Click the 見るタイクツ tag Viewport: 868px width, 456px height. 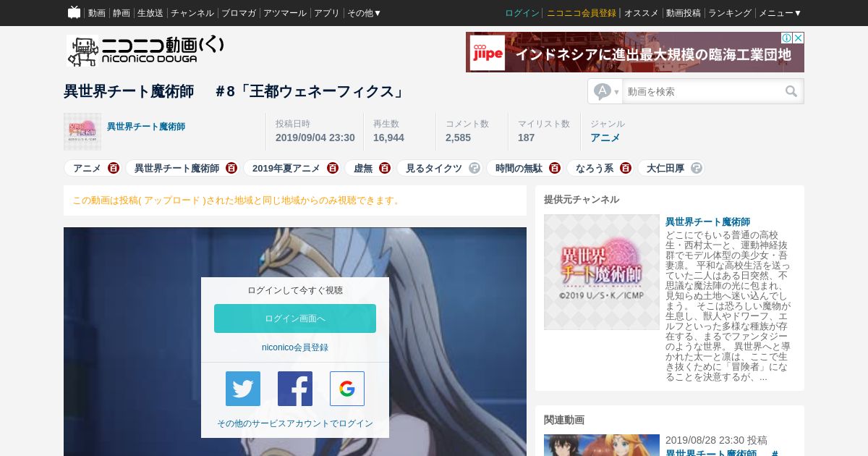click(434, 168)
